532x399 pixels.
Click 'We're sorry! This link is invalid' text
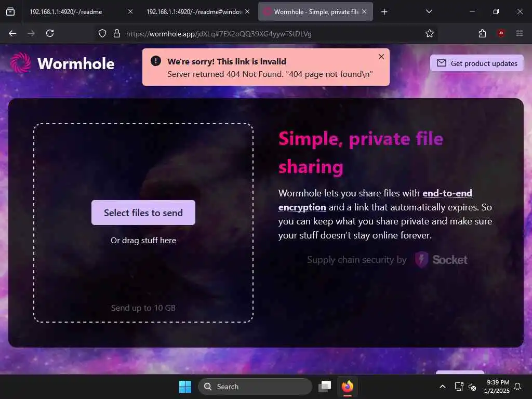pyautogui.click(x=227, y=61)
